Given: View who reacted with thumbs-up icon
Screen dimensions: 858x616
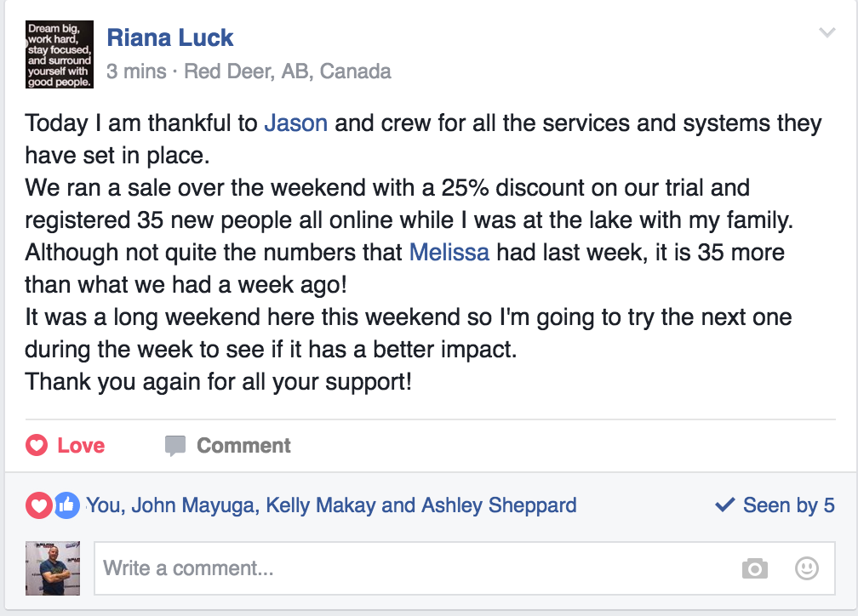Looking at the screenshot, I should (66, 505).
